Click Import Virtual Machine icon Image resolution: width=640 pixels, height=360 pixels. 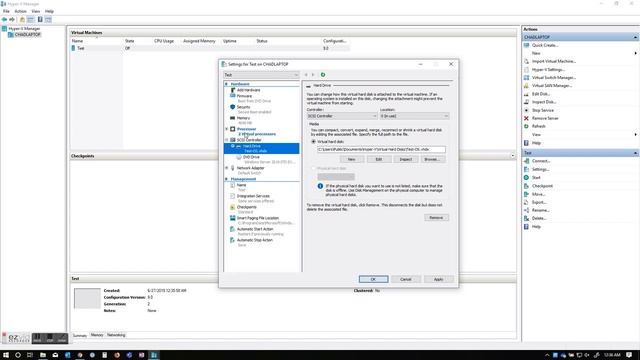click(527, 61)
